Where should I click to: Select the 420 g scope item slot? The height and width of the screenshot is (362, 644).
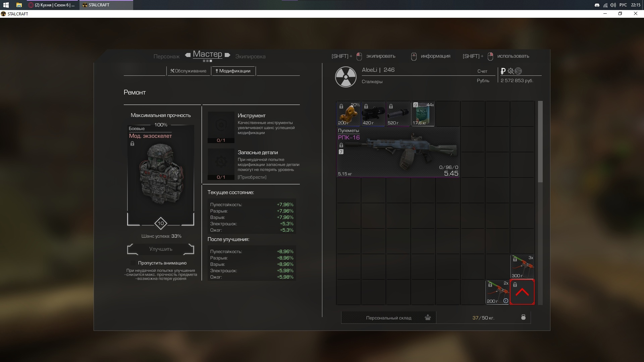[x=373, y=114]
